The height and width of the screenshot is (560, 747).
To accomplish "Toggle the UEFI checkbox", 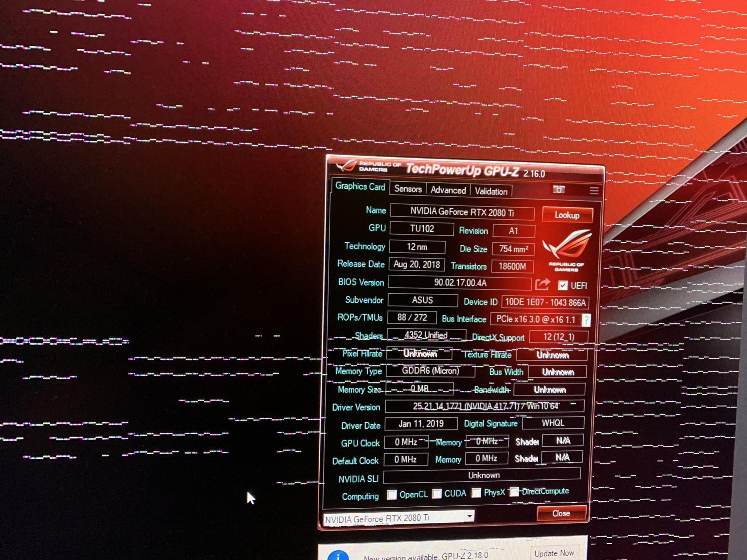I will [x=563, y=285].
